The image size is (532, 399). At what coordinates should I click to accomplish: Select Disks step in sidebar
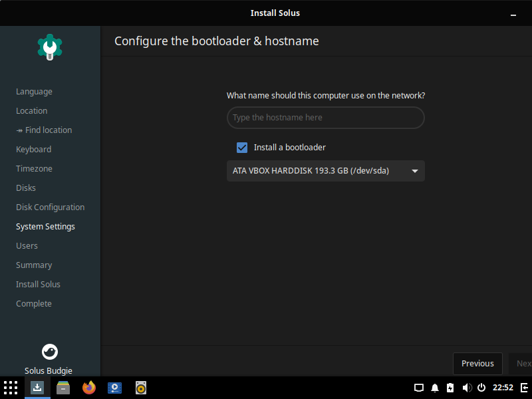(x=26, y=188)
